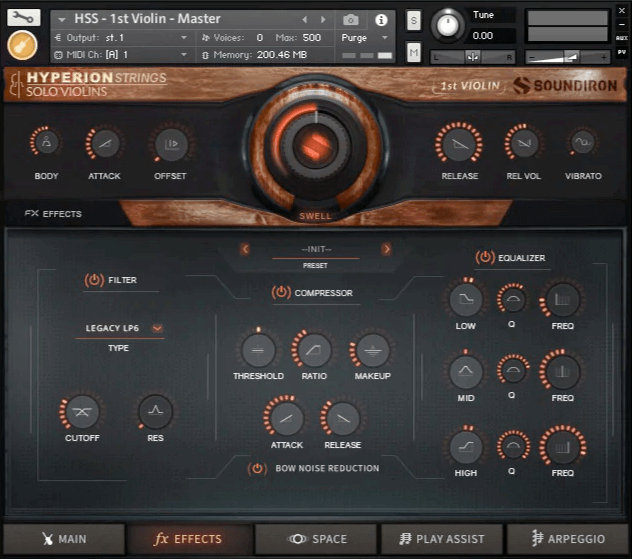The width and height of the screenshot is (632, 559).
Task: Click the compressor Ratio knob
Action: click(x=314, y=349)
